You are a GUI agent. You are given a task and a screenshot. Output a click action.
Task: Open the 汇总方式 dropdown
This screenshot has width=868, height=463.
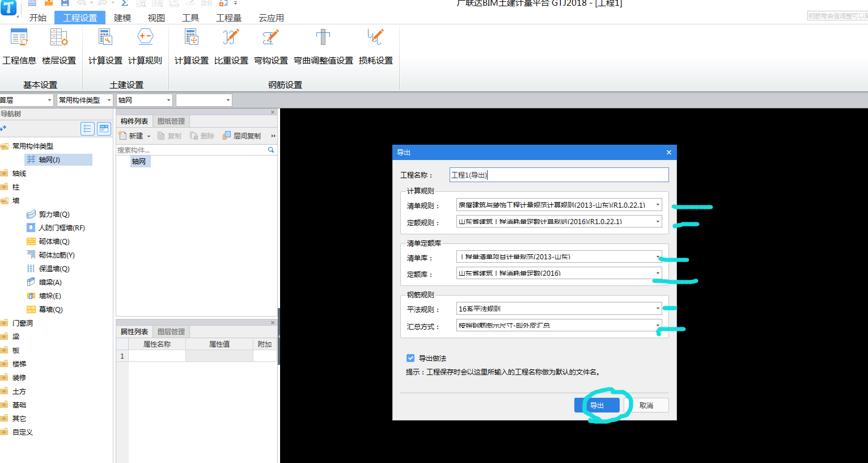point(658,325)
